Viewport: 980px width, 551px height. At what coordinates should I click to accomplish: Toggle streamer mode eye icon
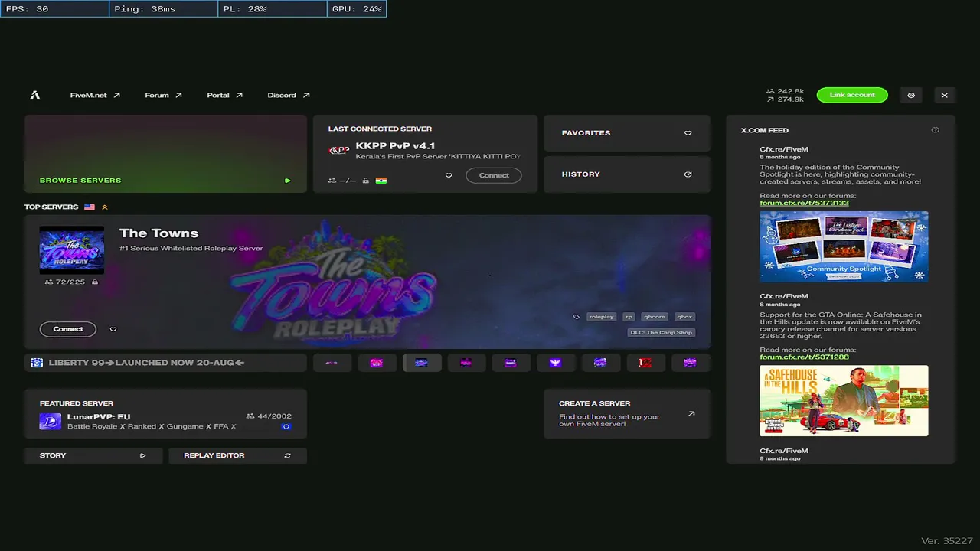coord(911,96)
